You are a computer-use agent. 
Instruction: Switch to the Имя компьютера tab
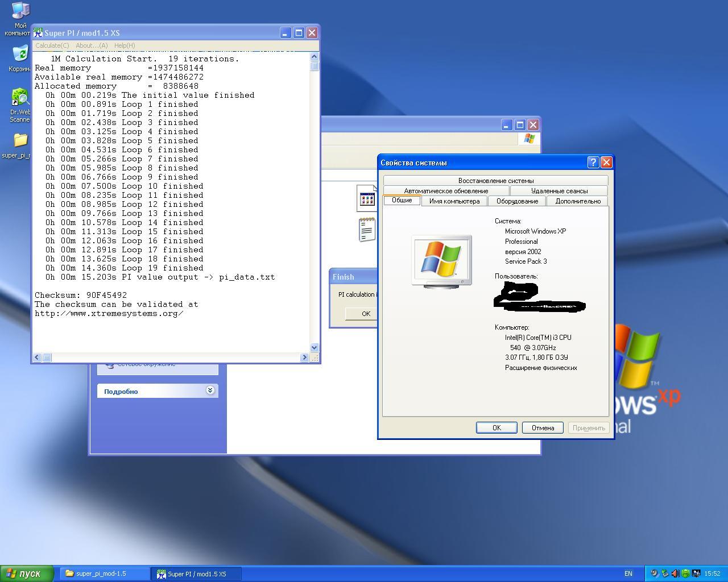454,201
